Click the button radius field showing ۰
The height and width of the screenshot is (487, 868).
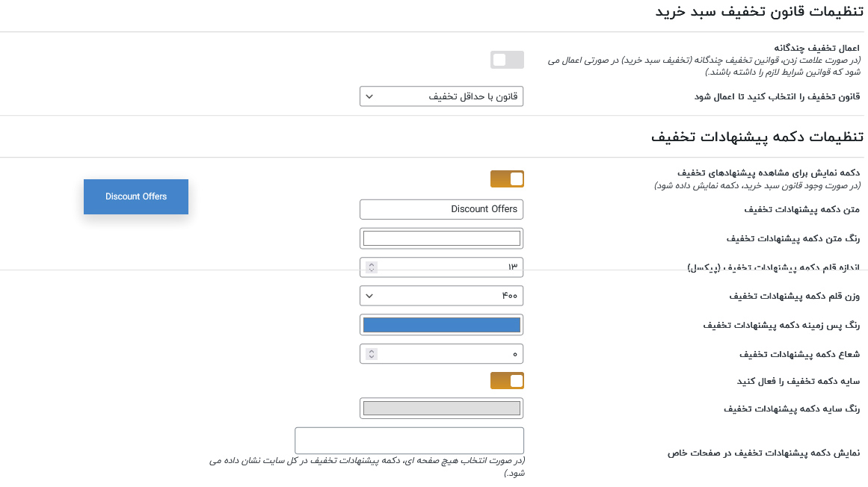coord(441,354)
